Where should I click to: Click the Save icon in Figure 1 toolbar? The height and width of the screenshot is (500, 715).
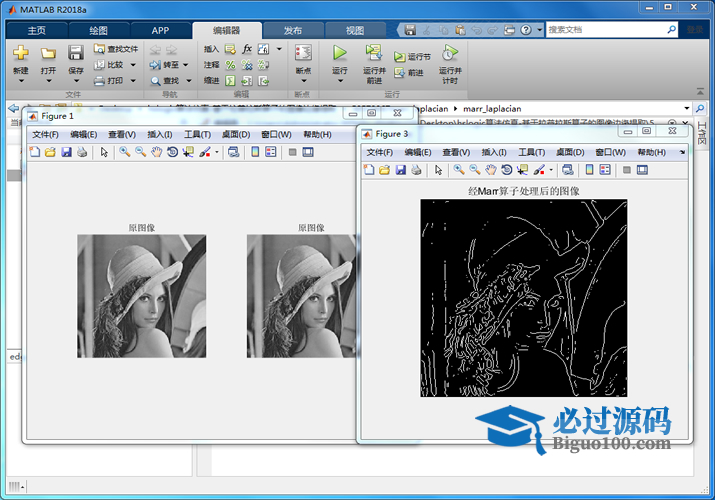click(66, 152)
